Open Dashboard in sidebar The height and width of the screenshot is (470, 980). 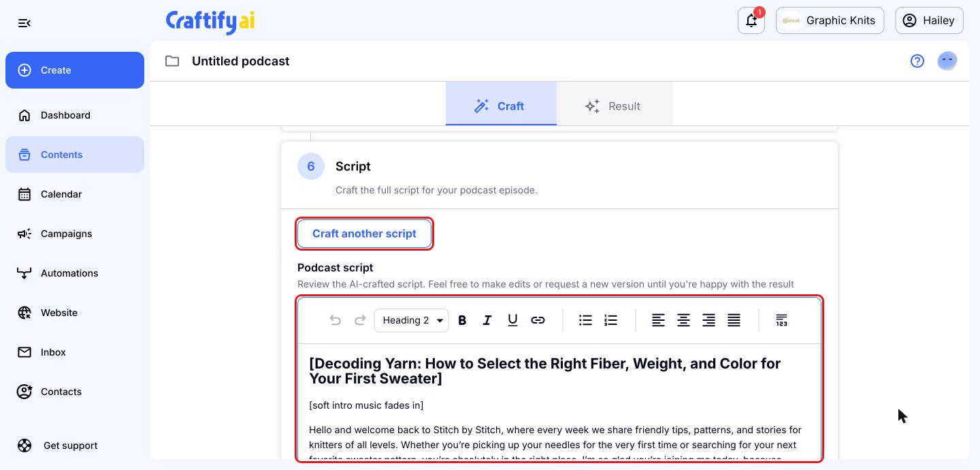[75, 115]
